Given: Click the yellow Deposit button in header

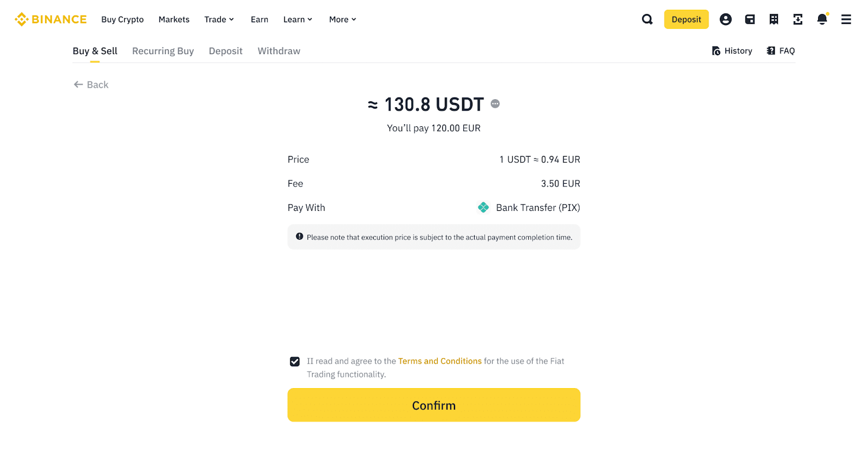Looking at the screenshot, I should pos(686,20).
